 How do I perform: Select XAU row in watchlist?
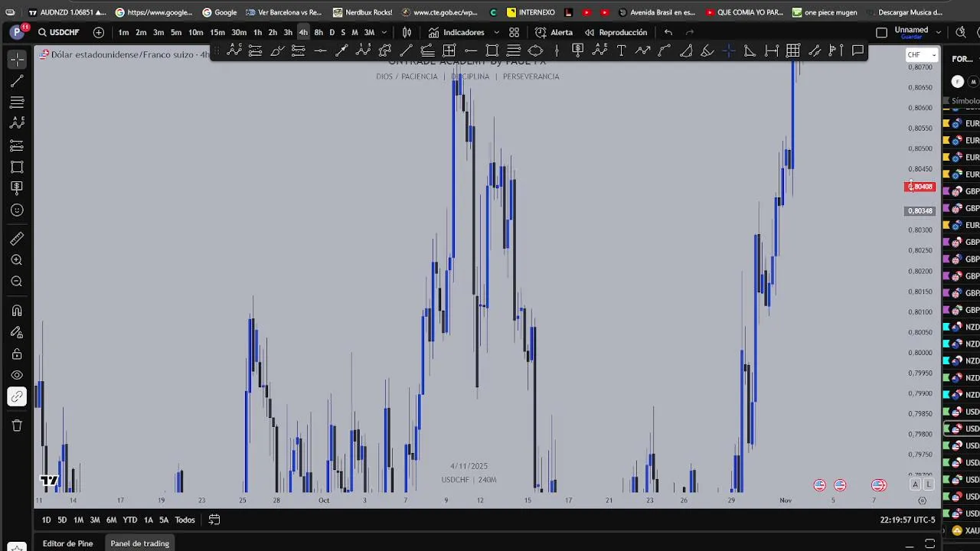[962, 530]
